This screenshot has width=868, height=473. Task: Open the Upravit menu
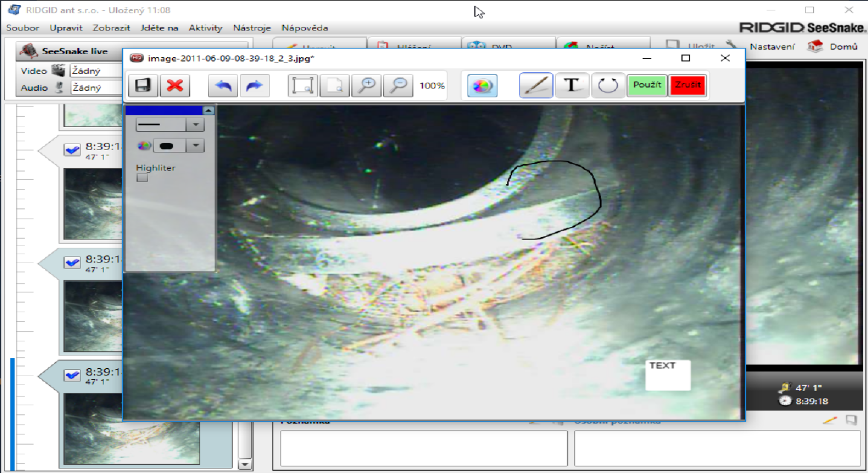point(66,28)
